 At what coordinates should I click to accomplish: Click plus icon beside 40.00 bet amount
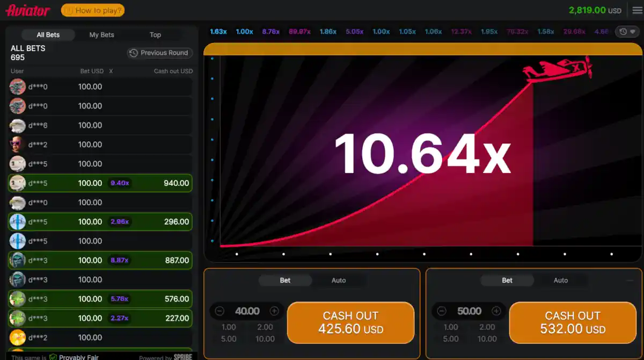pyautogui.click(x=274, y=311)
